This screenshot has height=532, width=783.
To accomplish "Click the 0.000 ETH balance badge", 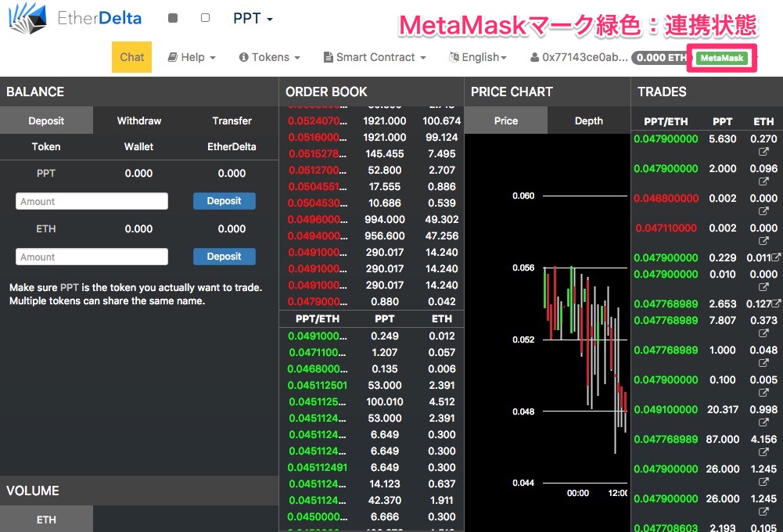I will click(x=659, y=57).
